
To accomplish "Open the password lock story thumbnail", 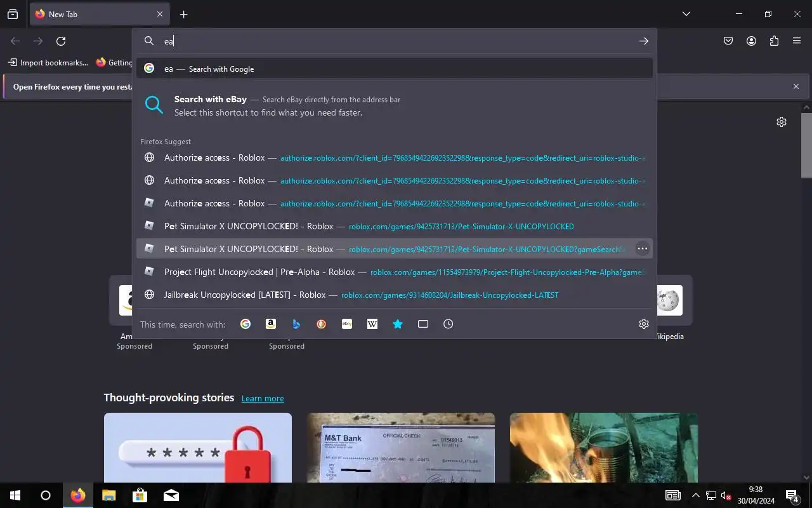I will click(198, 448).
